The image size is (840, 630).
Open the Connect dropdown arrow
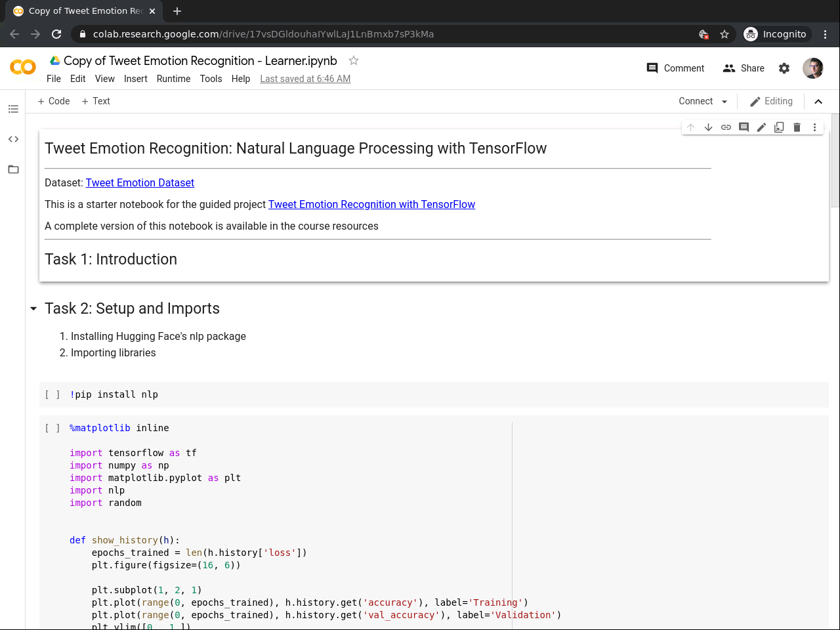[x=724, y=102]
